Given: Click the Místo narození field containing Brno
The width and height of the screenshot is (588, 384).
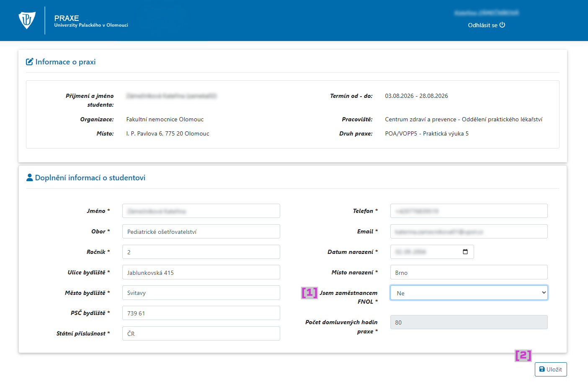Looking at the screenshot, I should pyautogui.click(x=469, y=273).
